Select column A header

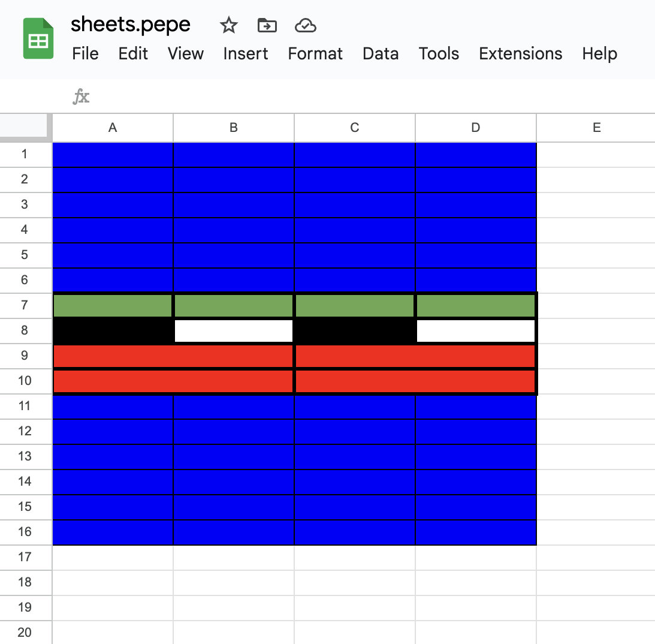[113, 128]
